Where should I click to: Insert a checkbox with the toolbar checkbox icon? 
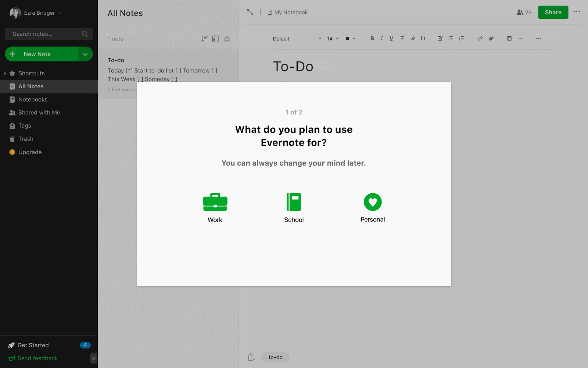point(440,38)
